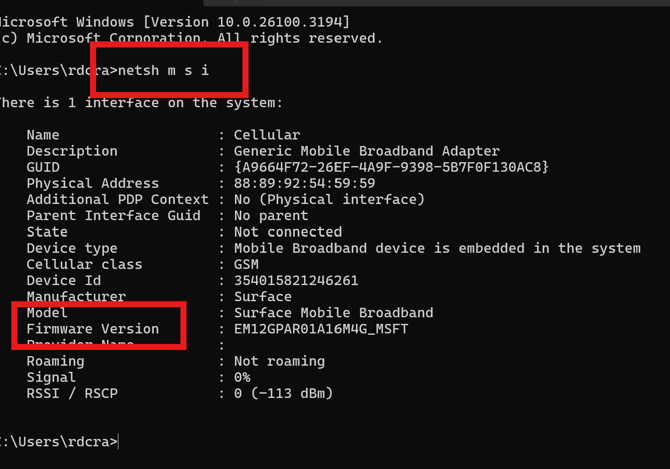
Task: Click the firmware value EM12GPAR01A16M4G_MSFT
Action: [x=320, y=328]
